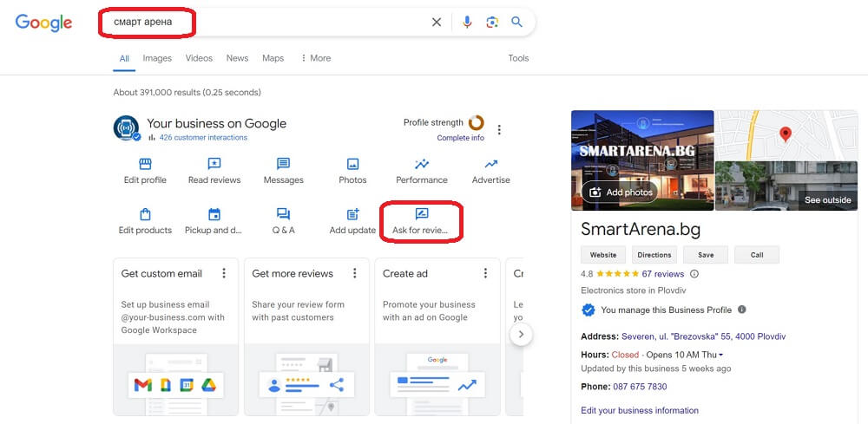This screenshot has height=424, width=868.
Task: Click the Phone label link
Action: pyautogui.click(x=595, y=387)
